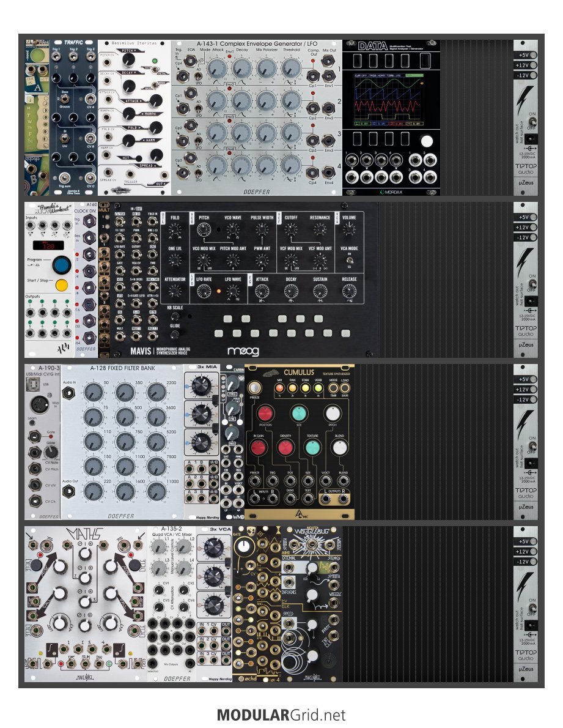The image size is (563, 728).
Task: Click the moog logo on the Mavis panel
Action: tap(243, 351)
